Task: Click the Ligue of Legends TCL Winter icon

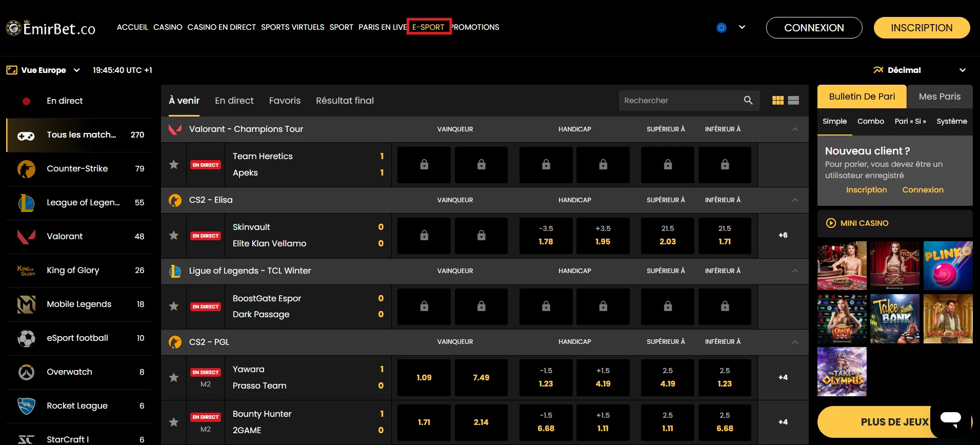Action: pyautogui.click(x=175, y=271)
